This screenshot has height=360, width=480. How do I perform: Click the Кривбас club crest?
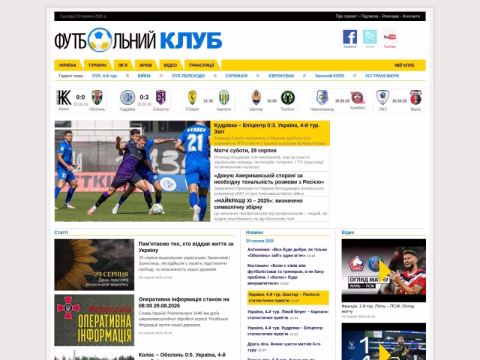[x=357, y=98]
